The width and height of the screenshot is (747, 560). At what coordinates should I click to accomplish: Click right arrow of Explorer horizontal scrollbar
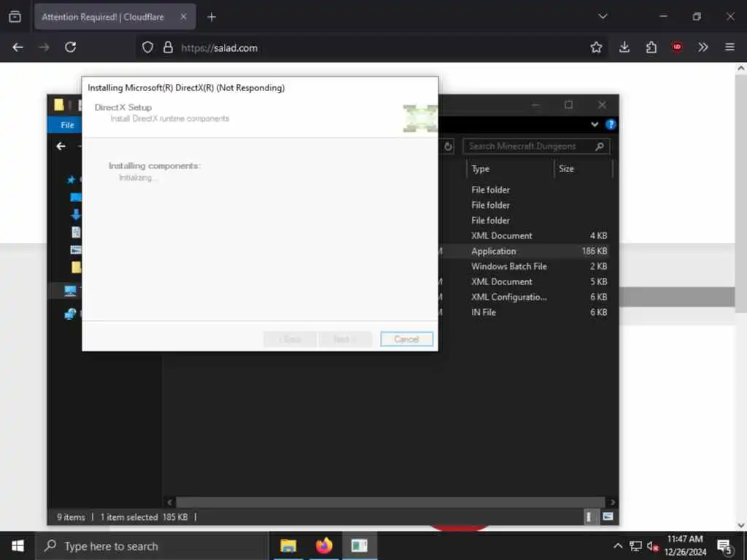pos(612,502)
